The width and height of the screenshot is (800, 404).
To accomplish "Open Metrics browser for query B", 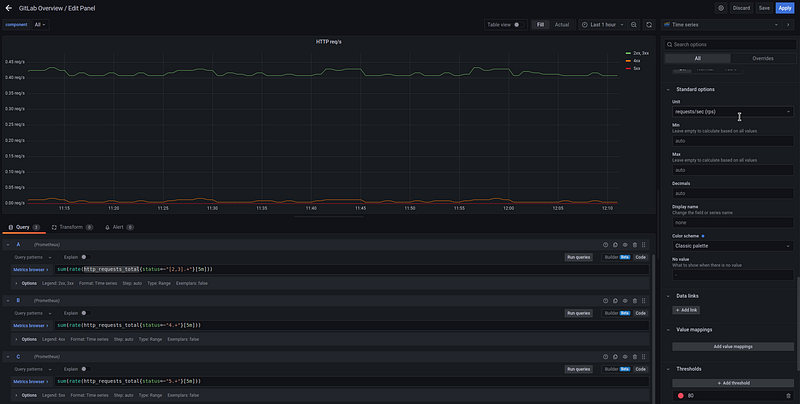I will click(x=31, y=325).
